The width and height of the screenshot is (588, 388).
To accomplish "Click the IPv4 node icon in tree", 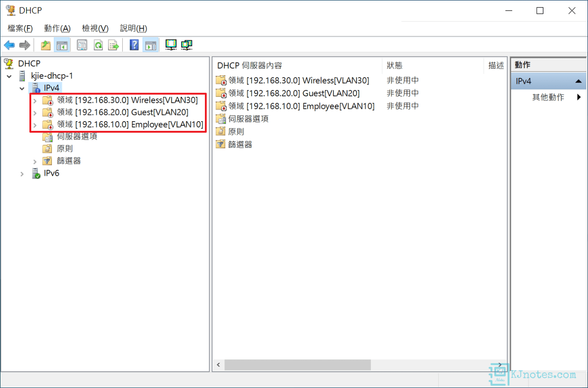I will [36, 88].
